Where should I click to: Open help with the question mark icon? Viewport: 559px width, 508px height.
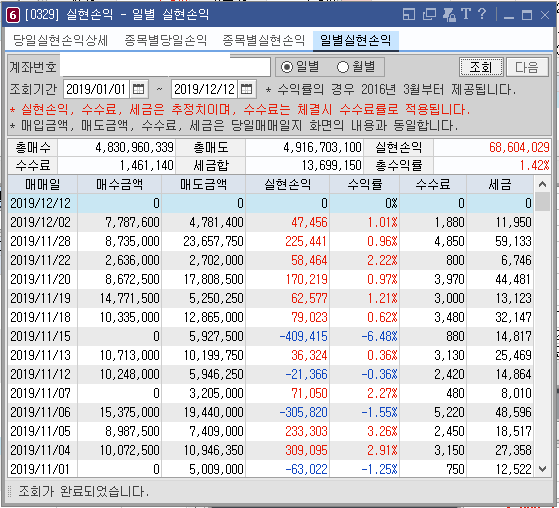pos(482,14)
